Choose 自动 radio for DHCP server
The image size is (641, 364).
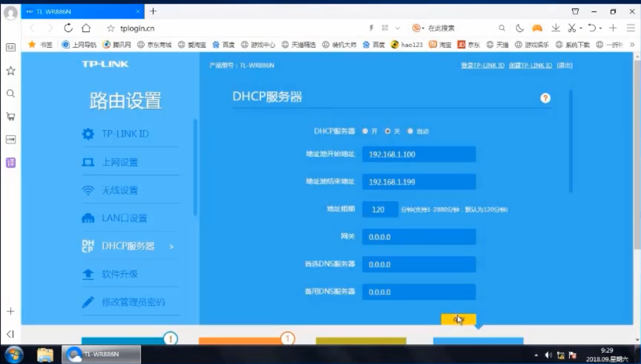[x=410, y=132]
